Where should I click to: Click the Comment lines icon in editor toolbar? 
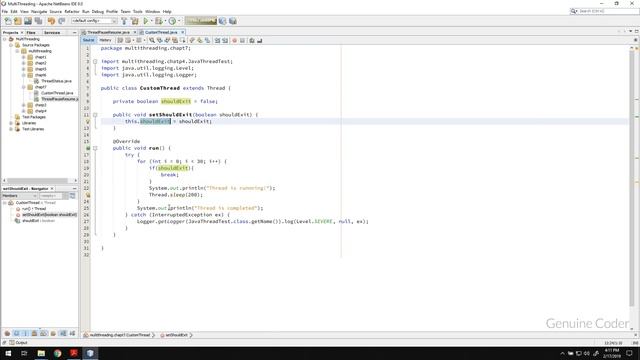point(252,40)
